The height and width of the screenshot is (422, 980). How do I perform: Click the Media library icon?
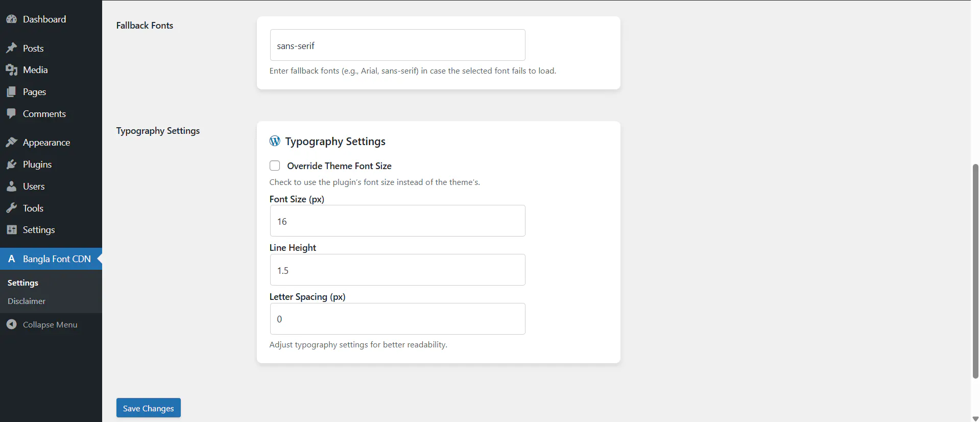[x=12, y=70]
